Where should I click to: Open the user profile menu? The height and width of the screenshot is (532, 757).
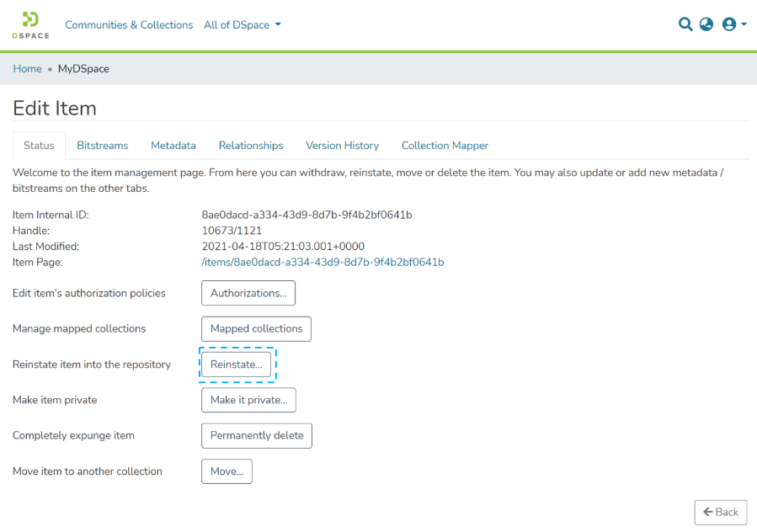pyautogui.click(x=733, y=24)
